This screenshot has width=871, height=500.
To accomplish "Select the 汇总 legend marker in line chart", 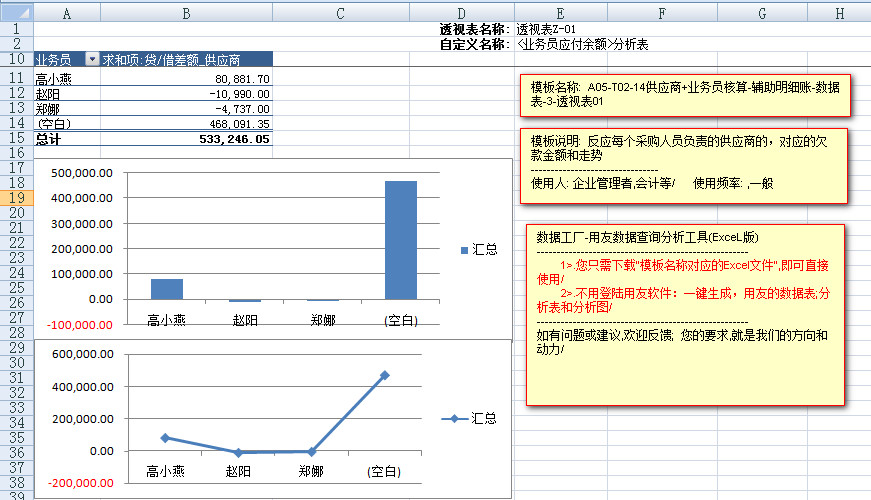I will (454, 418).
